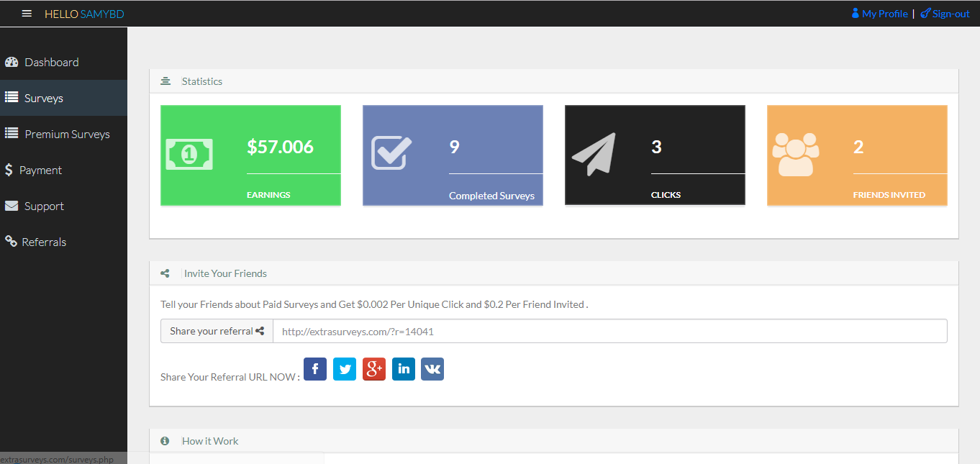Click the friends invited group icon
Viewport: 980px width, 464px height.
tap(795, 154)
